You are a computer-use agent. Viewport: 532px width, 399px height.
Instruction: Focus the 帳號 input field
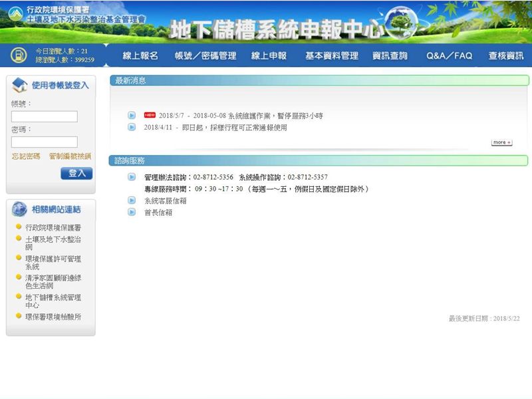click(45, 116)
